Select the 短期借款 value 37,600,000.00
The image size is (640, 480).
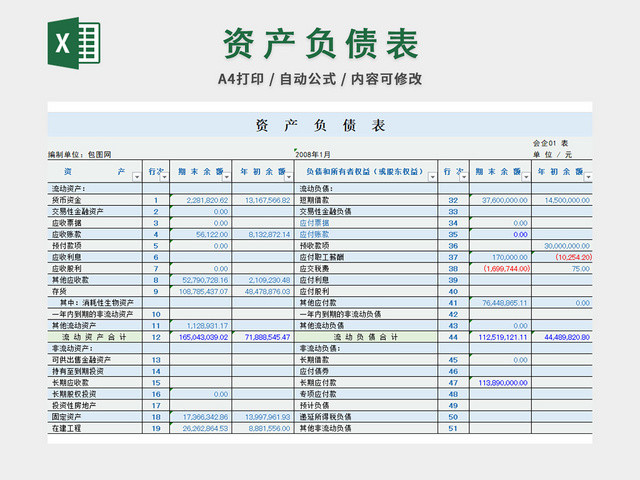coord(505,200)
